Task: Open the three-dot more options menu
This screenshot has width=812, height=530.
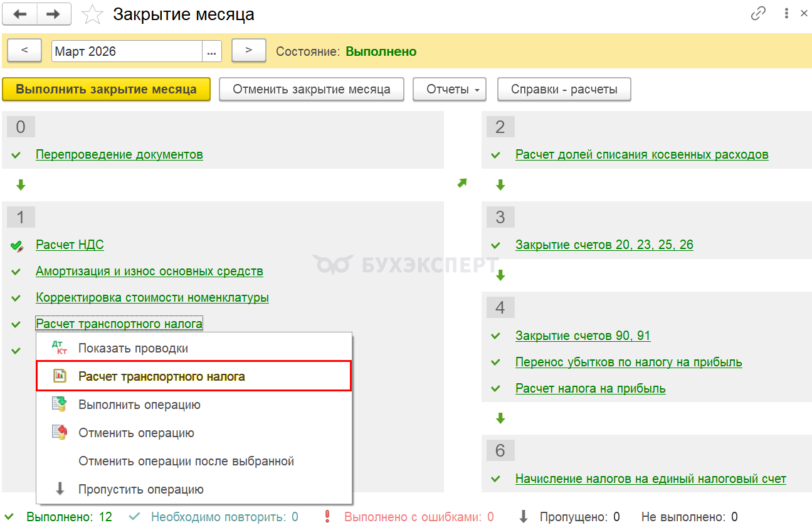Action: (x=786, y=13)
